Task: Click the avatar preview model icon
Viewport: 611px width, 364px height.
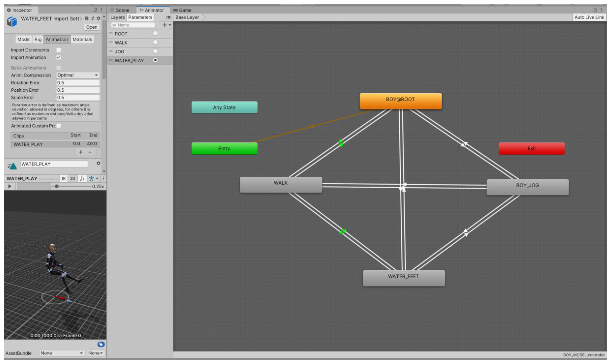Action: coord(91,179)
